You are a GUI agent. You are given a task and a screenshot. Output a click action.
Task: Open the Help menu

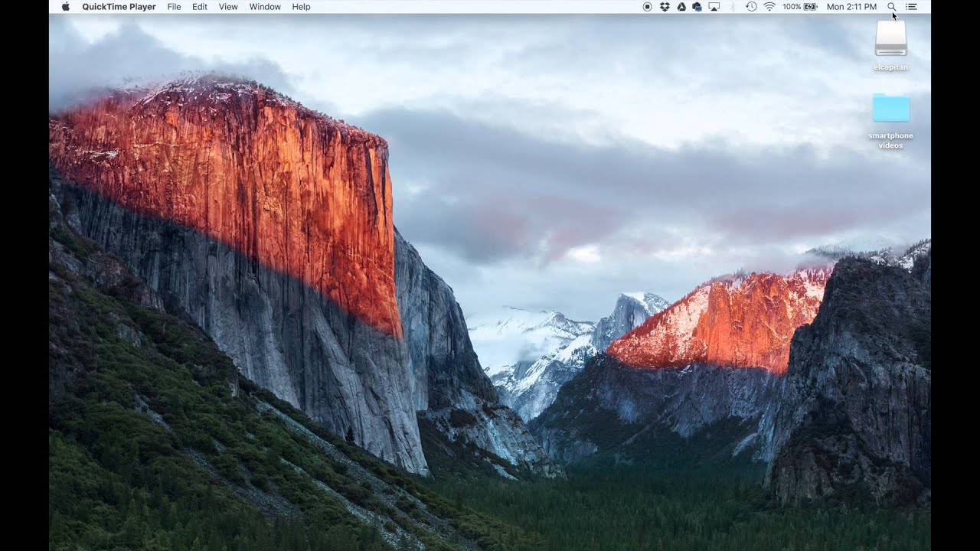click(x=301, y=7)
